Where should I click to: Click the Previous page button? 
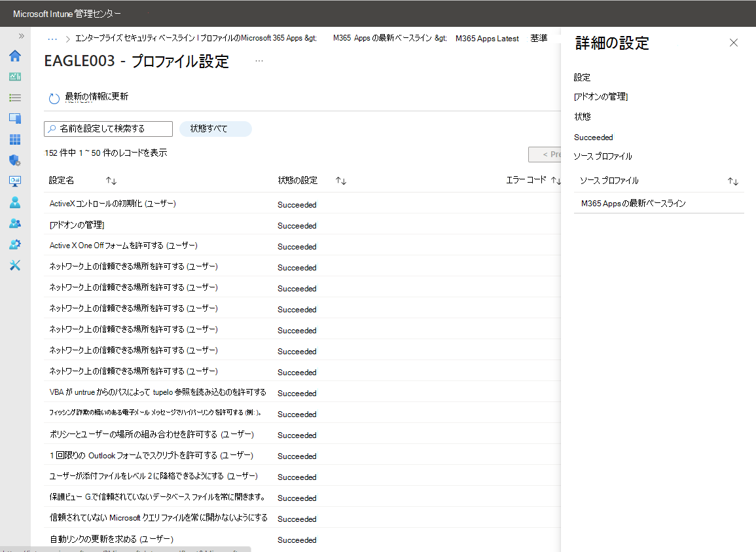[x=545, y=155]
